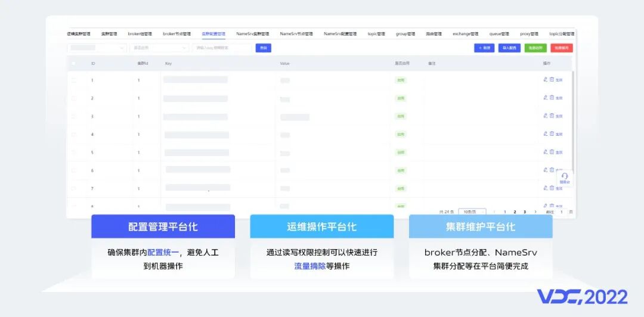Check the checkbox for row ID 2
Image resolution: width=644 pixels, height=317 pixels.
point(73,98)
